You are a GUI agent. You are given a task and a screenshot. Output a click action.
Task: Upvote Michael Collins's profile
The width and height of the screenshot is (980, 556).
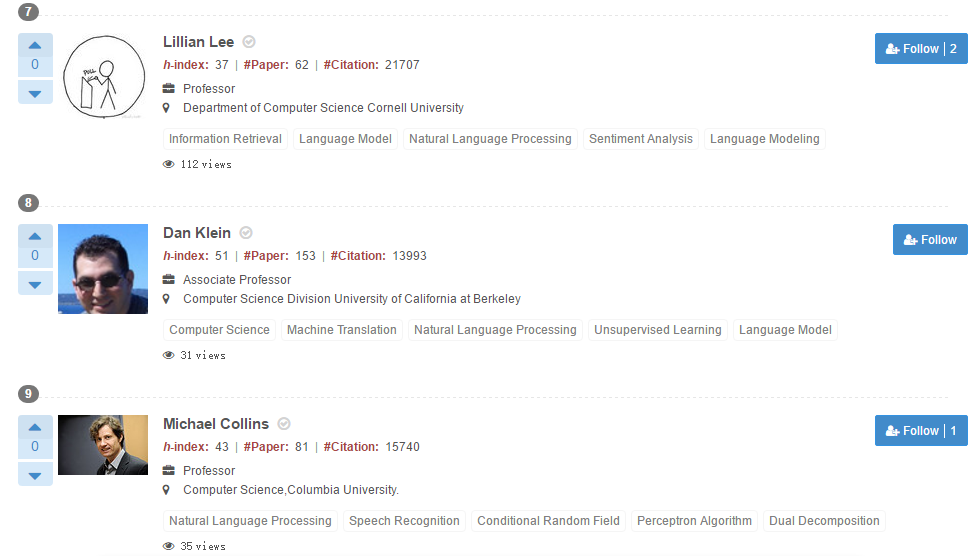point(35,427)
